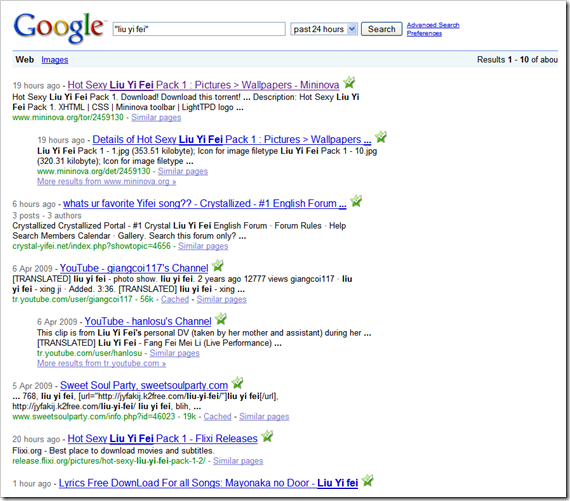570x501 pixels.
Task: Open Similar pages for crystal-yifei.net result
Action: pyautogui.click(x=203, y=246)
